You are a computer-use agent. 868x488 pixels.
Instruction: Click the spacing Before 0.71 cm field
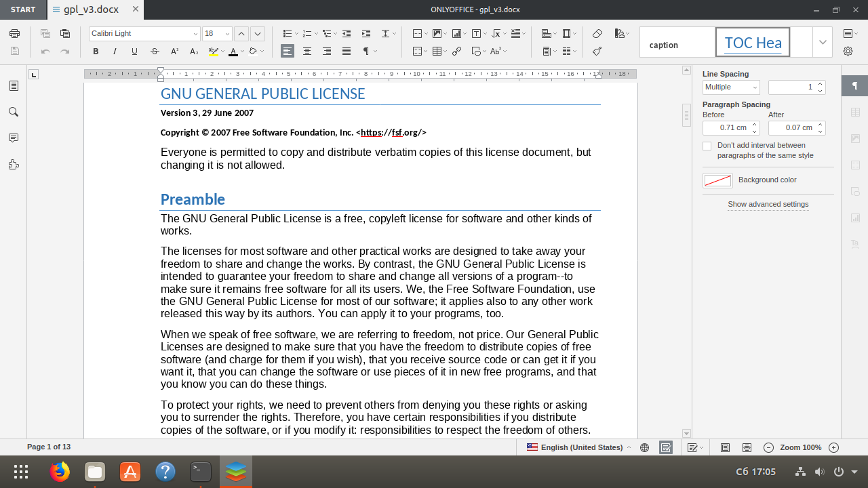coord(726,127)
